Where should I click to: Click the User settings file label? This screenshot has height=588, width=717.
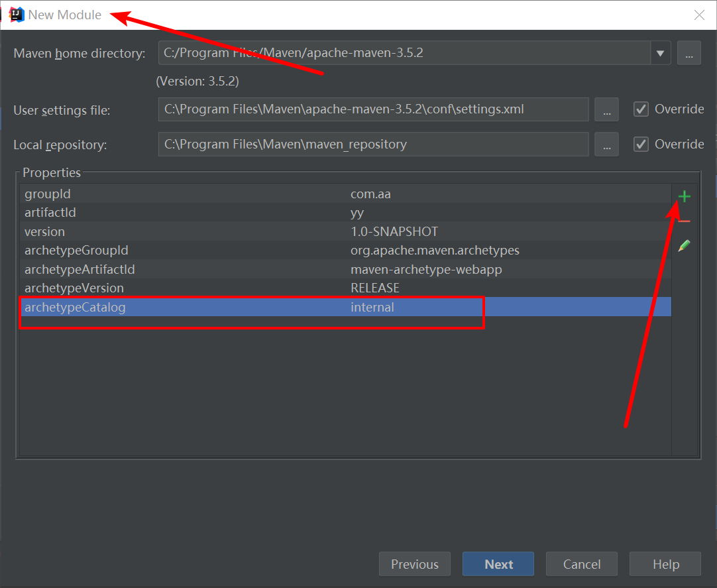coord(62,110)
